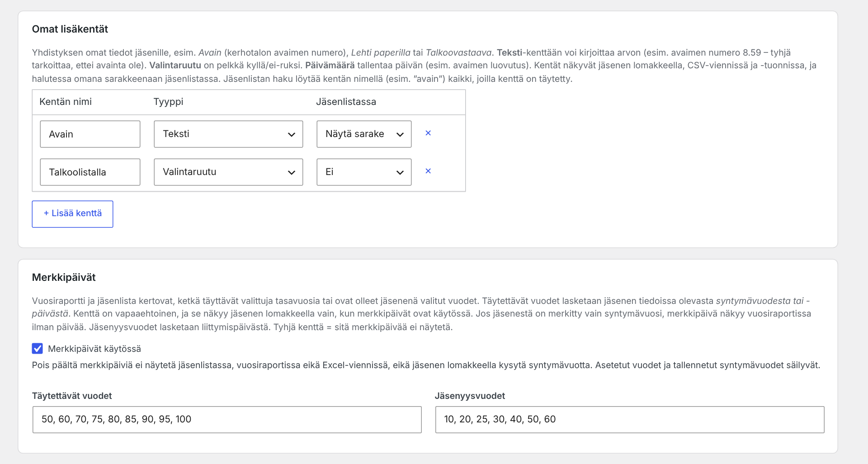
Task: Click the Merkkipäivät käytössä label text
Action: [94, 349]
